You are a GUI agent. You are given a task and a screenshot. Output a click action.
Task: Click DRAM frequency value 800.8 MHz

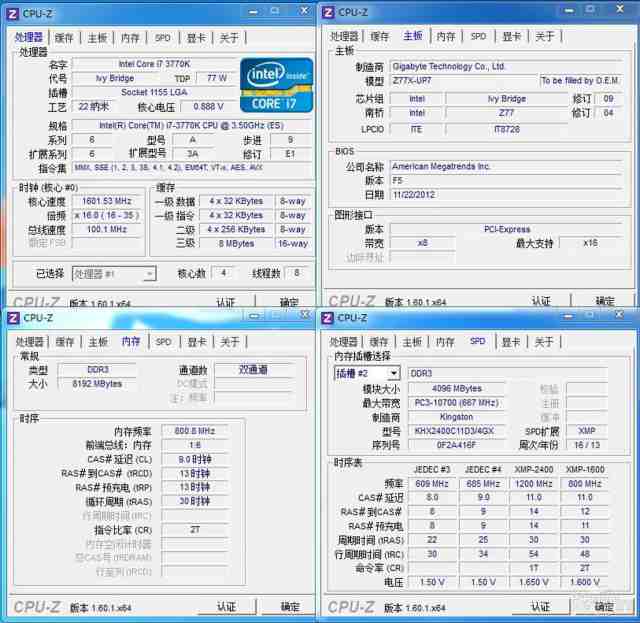(x=195, y=431)
